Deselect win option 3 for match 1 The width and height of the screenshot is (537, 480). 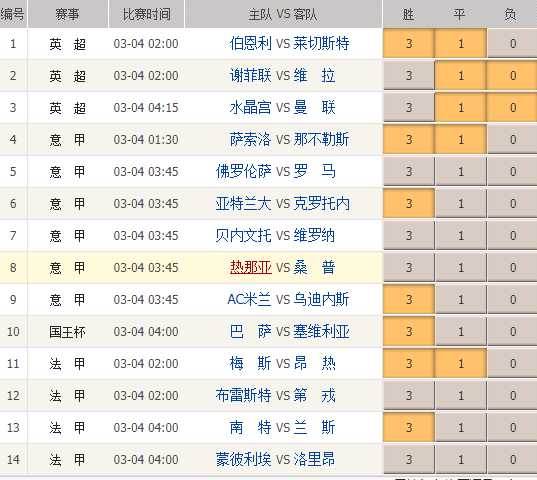409,43
